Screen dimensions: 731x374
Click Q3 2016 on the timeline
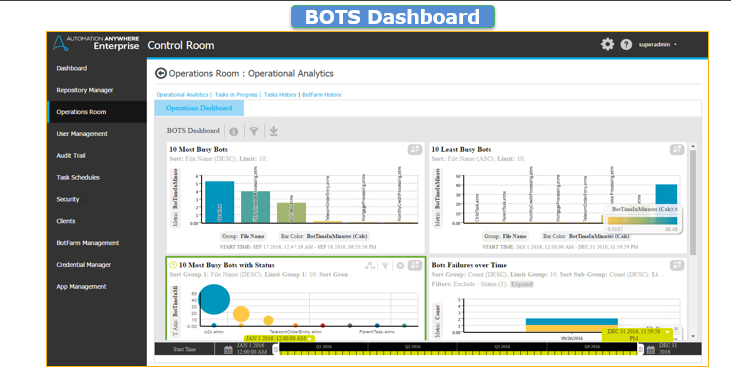coord(502,347)
